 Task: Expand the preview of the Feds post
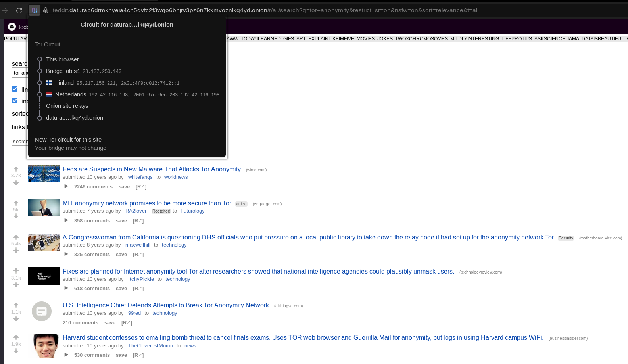tap(66, 186)
